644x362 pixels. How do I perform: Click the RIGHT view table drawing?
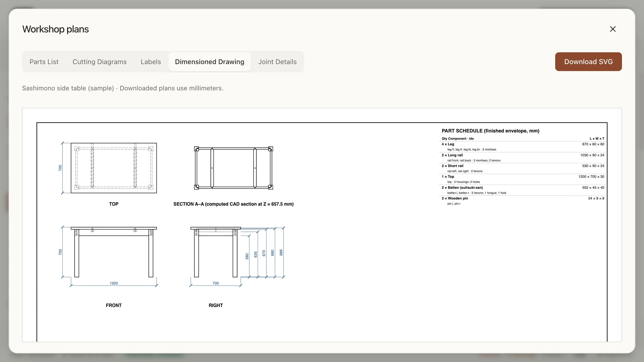pos(216,252)
